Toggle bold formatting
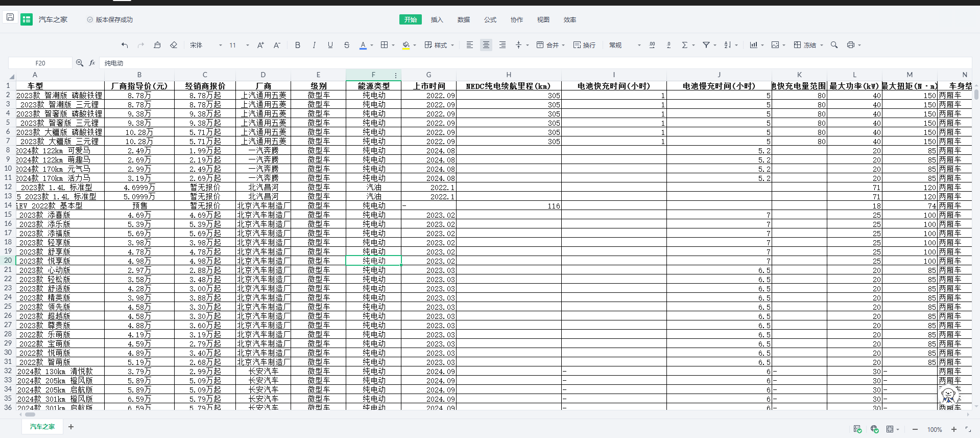The width and height of the screenshot is (980, 438). (298, 45)
